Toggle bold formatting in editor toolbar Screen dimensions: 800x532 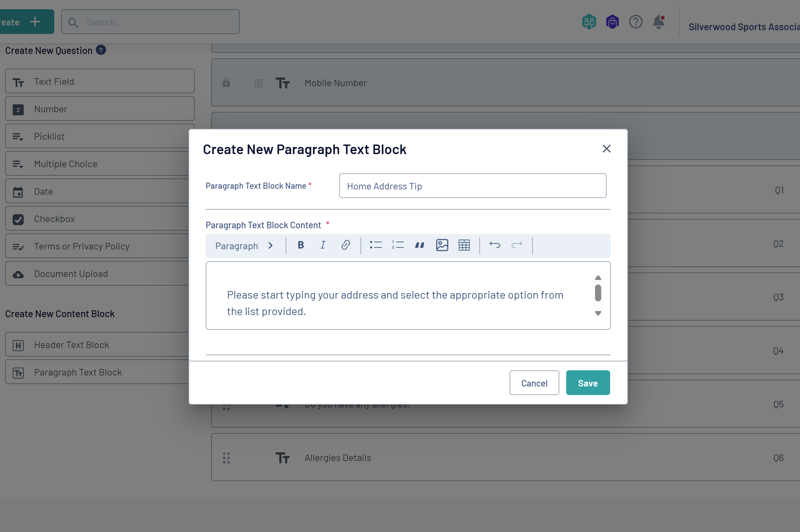coord(301,245)
